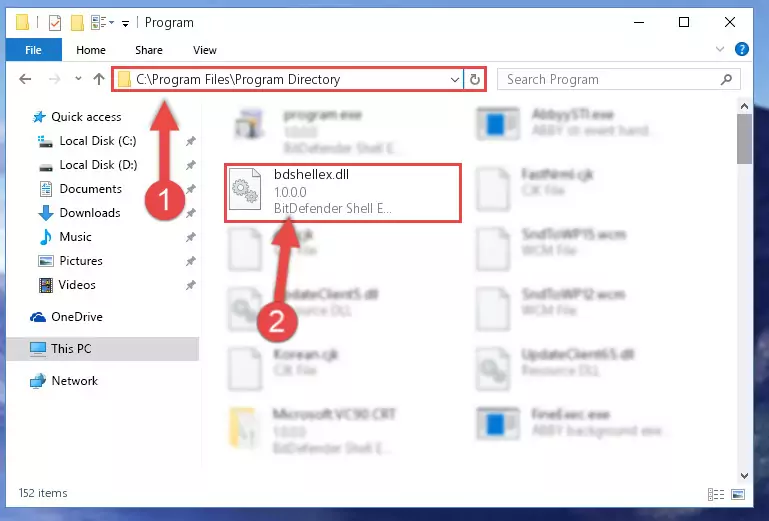Click the folder icon in the title bar
This screenshot has width=769, height=521.
point(22,23)
